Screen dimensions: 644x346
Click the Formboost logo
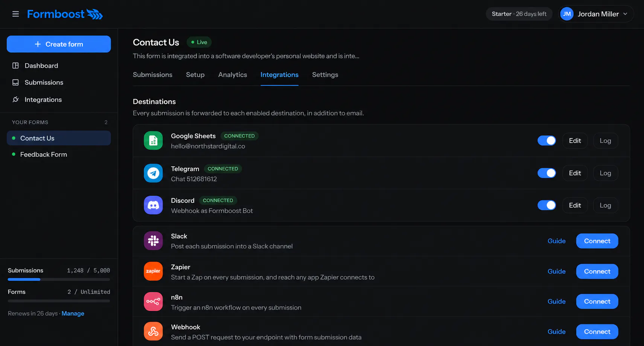coord(65,14)
